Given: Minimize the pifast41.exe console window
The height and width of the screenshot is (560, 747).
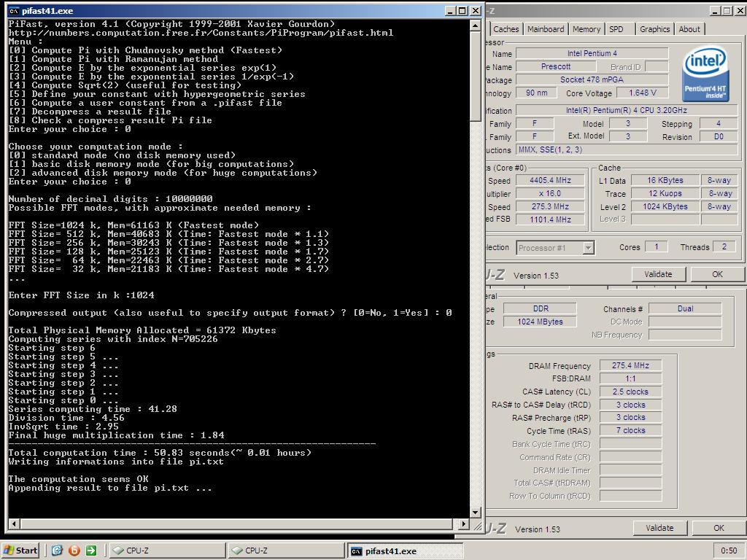Looking at the screenshot, I should pyautogui.click(x=450, y=10).
